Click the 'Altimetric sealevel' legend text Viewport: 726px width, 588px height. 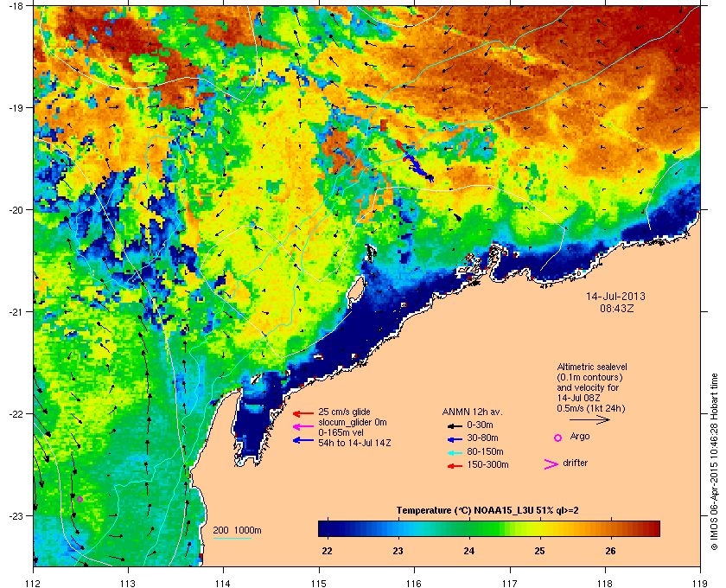592,367
